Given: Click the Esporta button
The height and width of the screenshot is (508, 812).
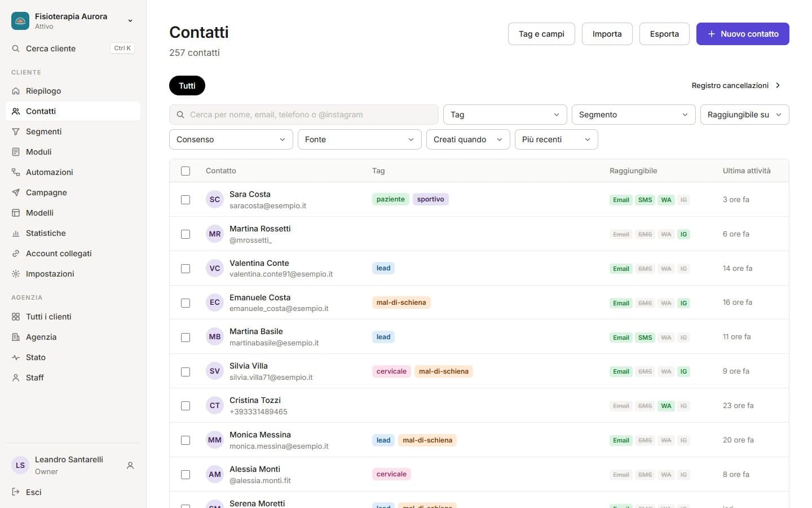Looking at the screenshot, I should click(664, 34).
